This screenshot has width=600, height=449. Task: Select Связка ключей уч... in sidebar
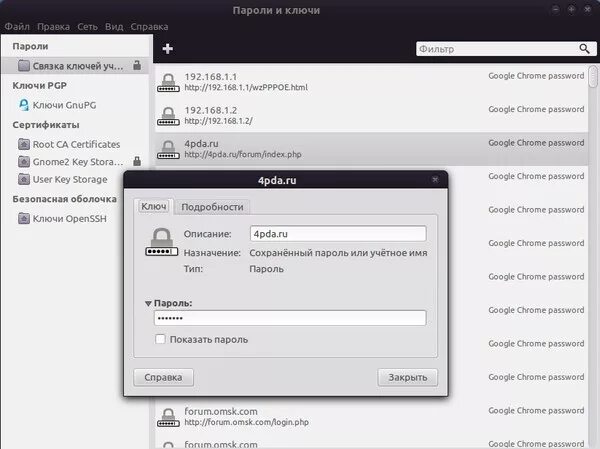(x=75, y=66)
